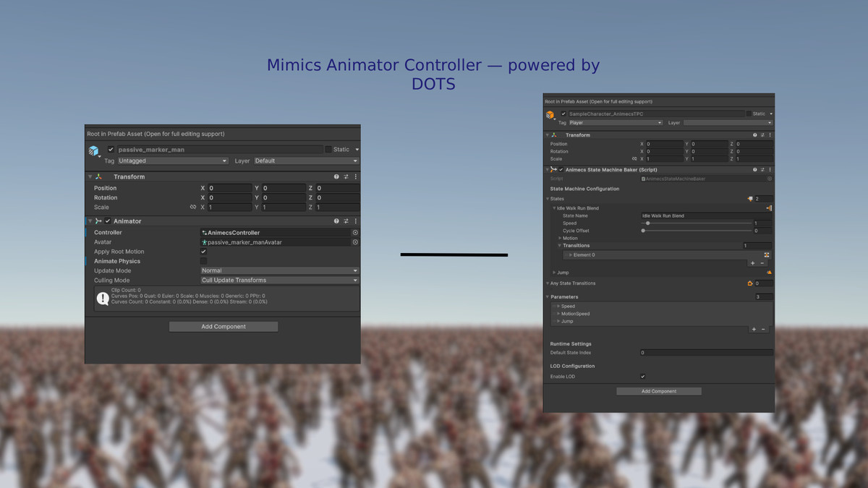This screenshot has width=868, height=488.
Task: Click the orange warning icon on Jump state row
Action: (769, 273)
